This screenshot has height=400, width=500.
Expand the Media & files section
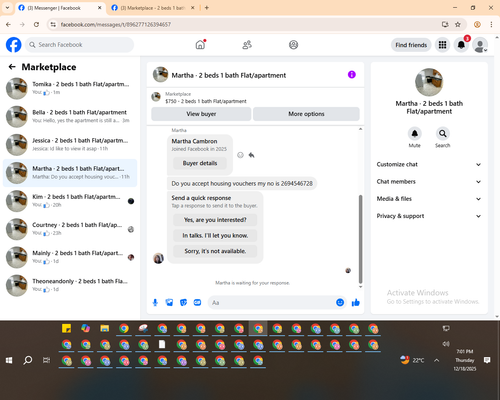(429, 199)
